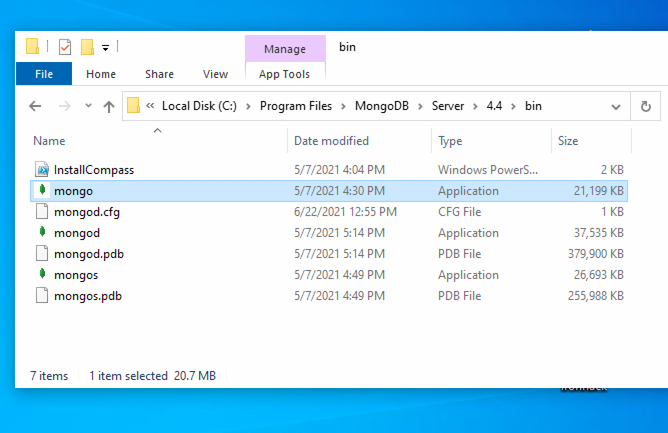This screenshot has width=668, height=433.
Task: Switch to the Share ribbon tab
Action: pyautogui.click(x=159, y=74)
